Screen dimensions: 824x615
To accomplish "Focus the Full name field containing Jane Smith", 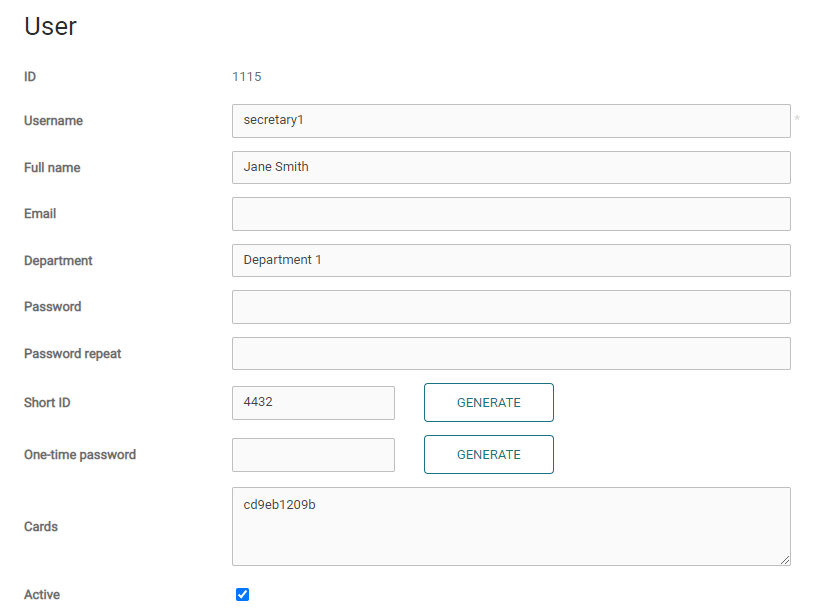I will [x=510, y=167].
